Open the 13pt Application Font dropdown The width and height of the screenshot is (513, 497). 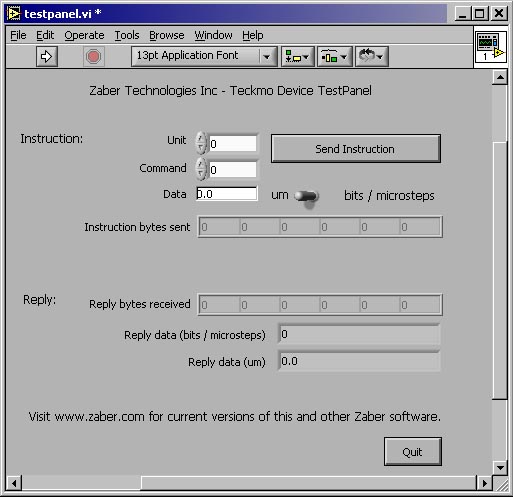coord(204,56)
